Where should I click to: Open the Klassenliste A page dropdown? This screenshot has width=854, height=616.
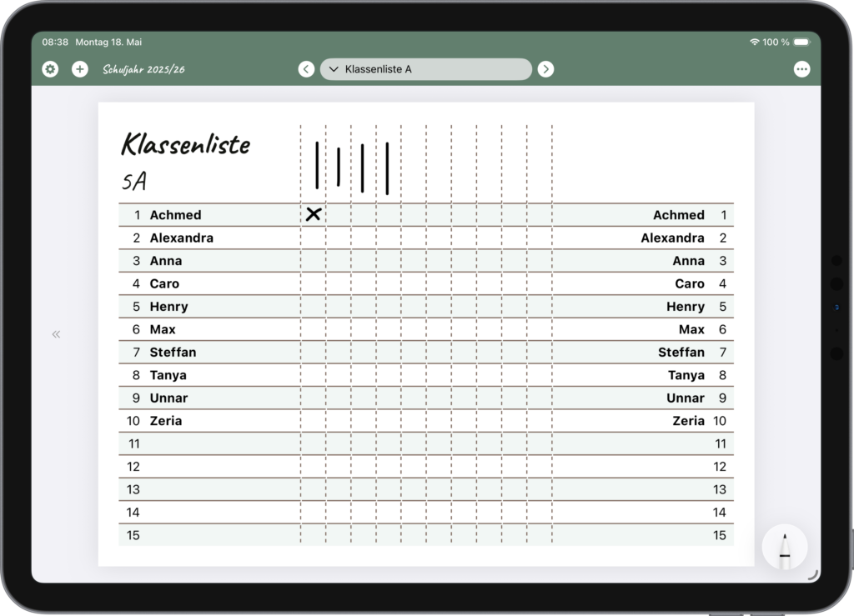[426, 69]
